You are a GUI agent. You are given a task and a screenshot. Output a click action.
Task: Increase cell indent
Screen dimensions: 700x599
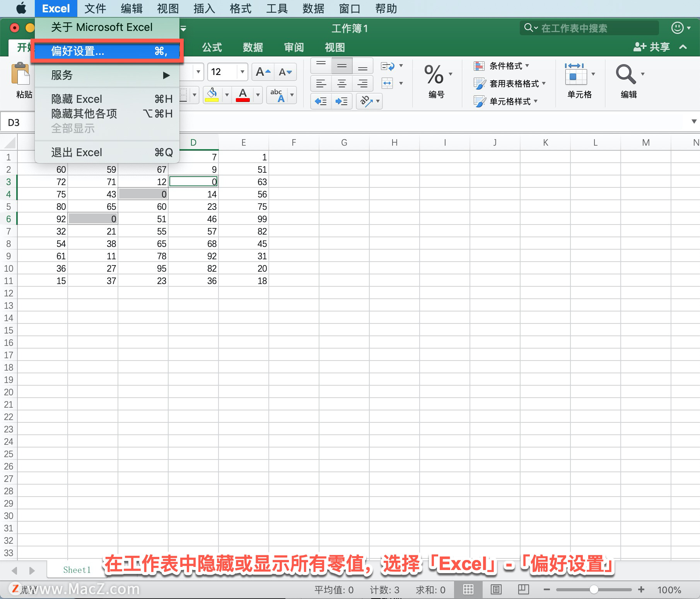pos(342,101)
